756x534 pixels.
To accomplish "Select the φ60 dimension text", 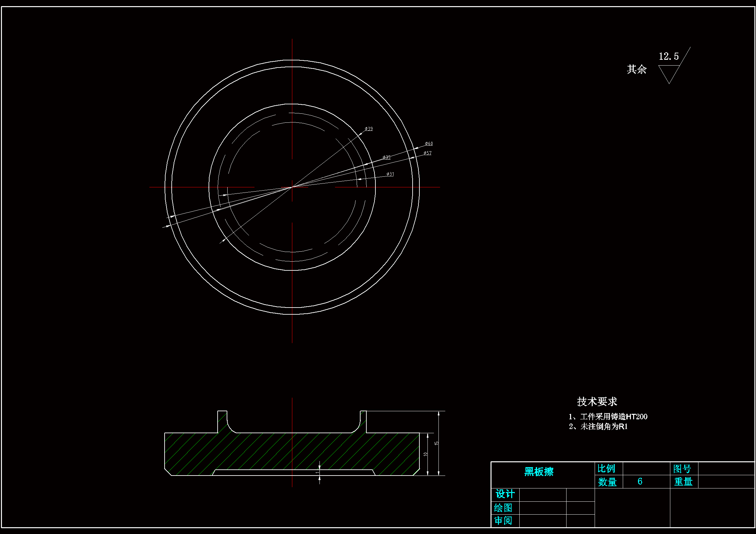I will [429, 143].
